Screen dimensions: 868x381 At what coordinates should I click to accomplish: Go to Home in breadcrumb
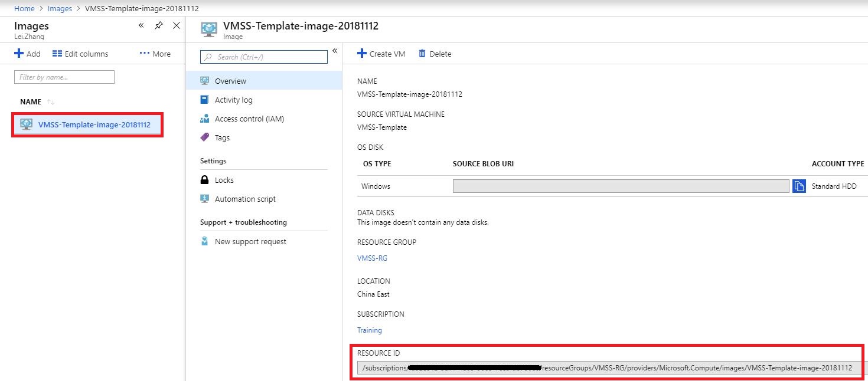(24, 8)
